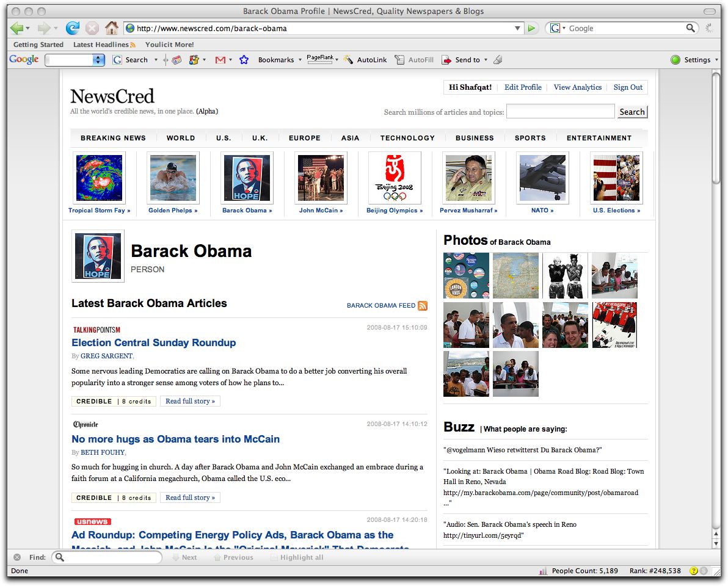728x586 pixels.
Task: Open the Pervez Musharraf topic thumbnail
Action: (x=468, y=178)
